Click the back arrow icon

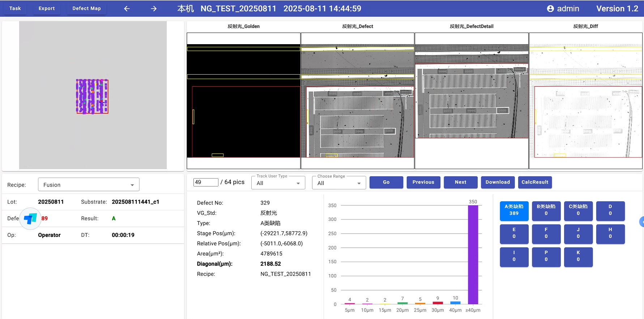coord(127,9)
